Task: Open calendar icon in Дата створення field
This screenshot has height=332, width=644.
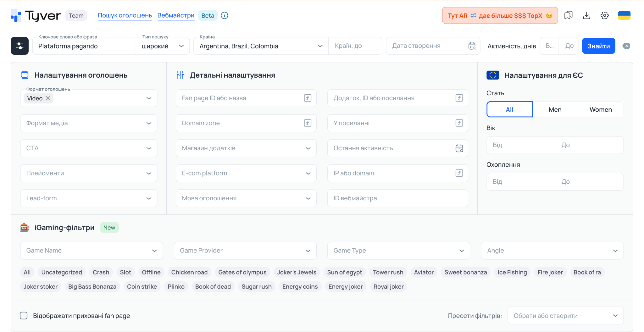Action: click(x=472, y=46)
